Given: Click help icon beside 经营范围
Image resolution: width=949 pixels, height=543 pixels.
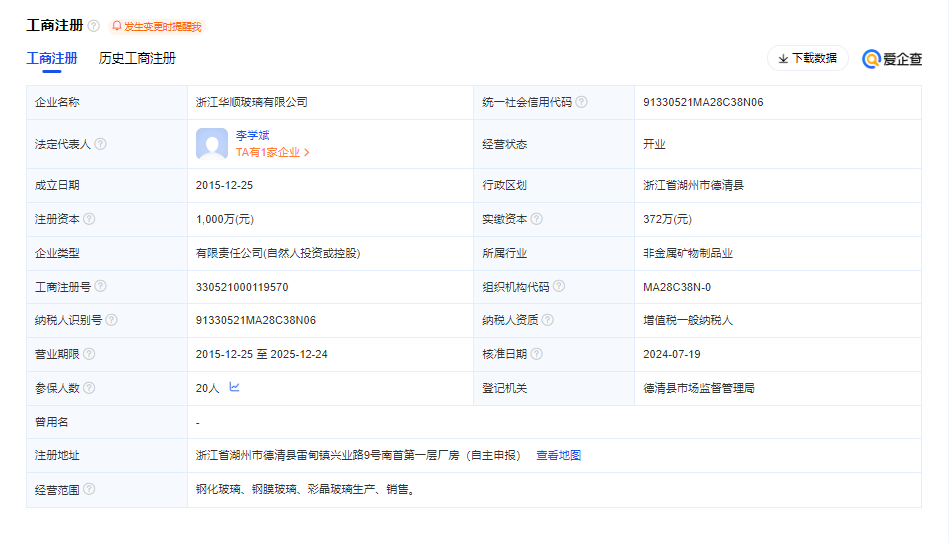Looking at the screenshot, I should coord(89,489).
